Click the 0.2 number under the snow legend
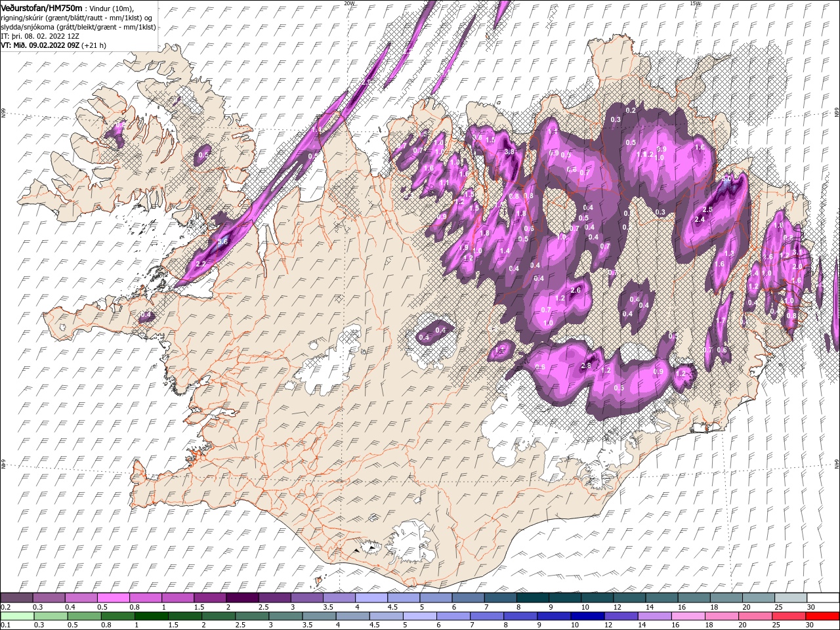840x630 pixels. pos(5,607)
